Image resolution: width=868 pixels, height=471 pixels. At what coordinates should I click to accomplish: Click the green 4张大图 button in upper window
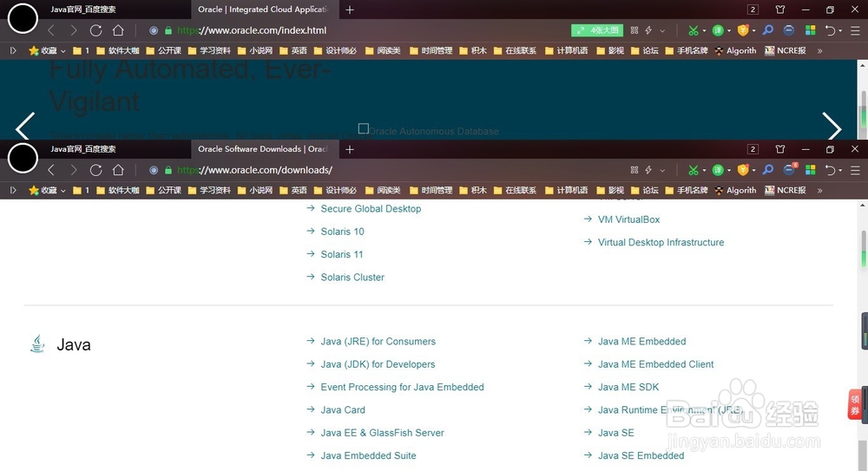point(597,30)
